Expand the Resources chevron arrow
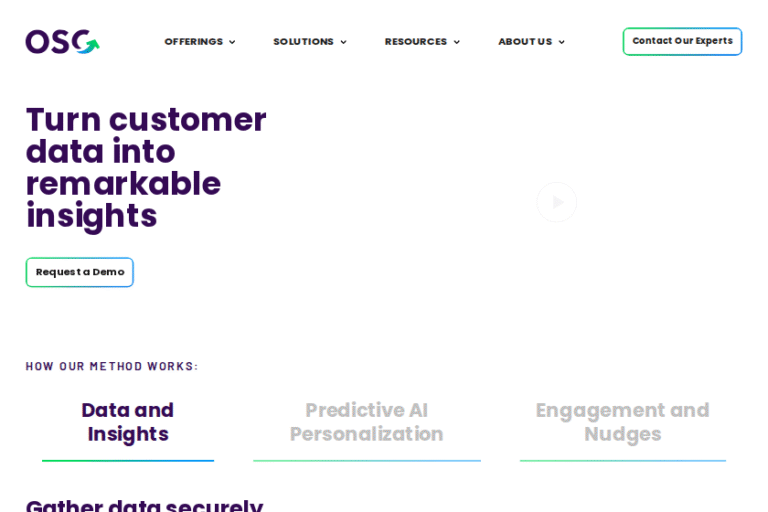 coord(457,42)
